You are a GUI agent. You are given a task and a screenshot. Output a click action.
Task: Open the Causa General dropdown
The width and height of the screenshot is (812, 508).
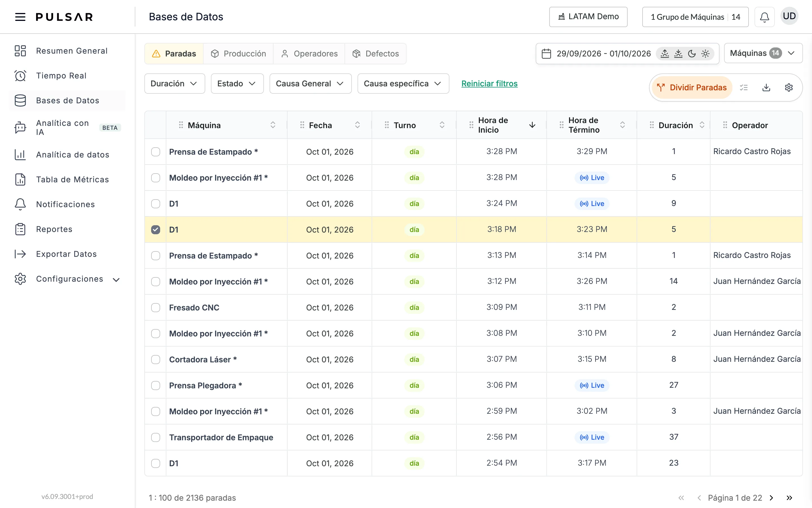(x=310, y=84)
